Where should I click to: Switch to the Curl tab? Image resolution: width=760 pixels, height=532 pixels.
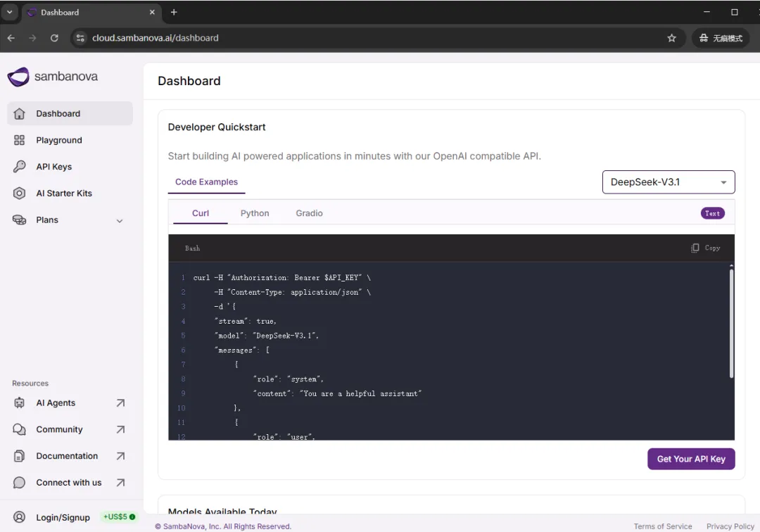(200, 213)
